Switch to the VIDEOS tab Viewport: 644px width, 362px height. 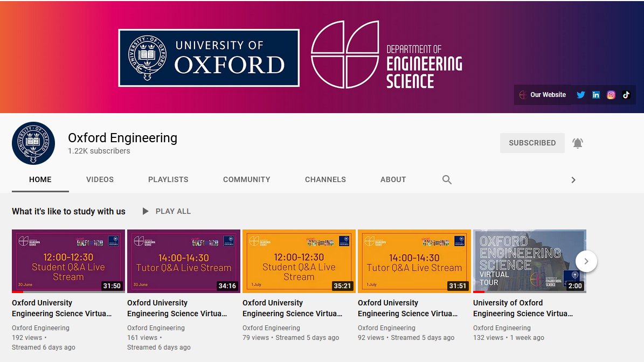coord(100,180)
